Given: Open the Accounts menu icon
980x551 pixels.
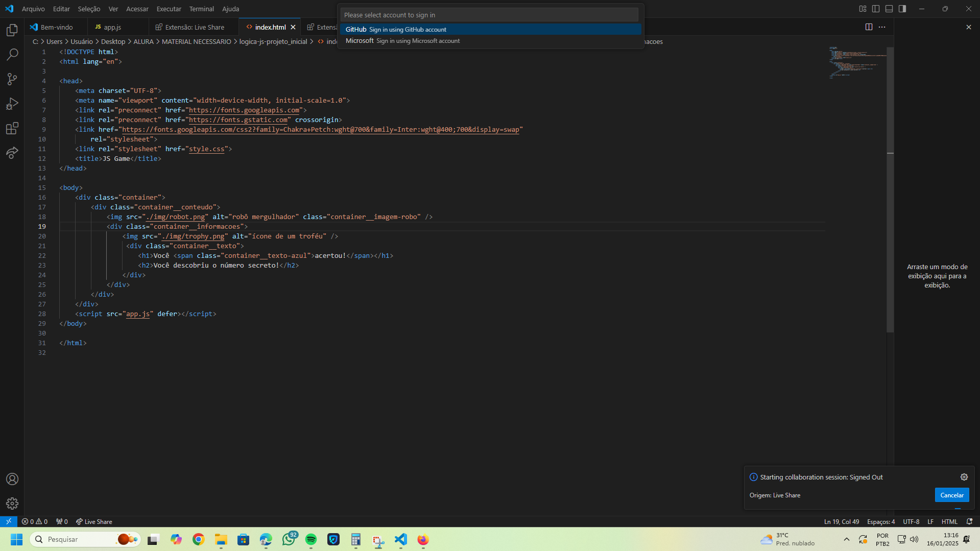Looking at the screenshot, I should click(x=12, y=479).
